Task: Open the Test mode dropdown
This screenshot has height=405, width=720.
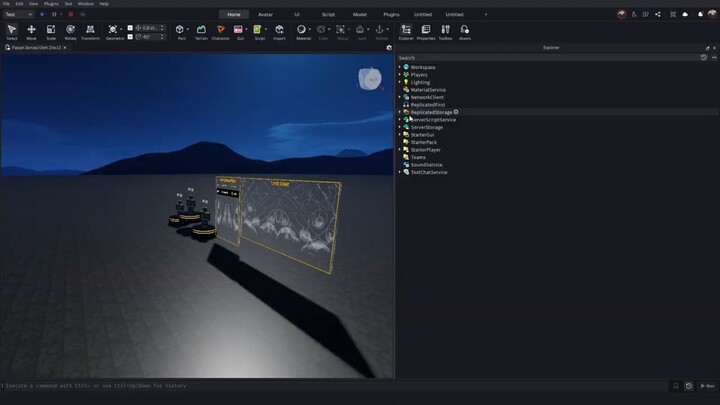Action: point(19,14)
